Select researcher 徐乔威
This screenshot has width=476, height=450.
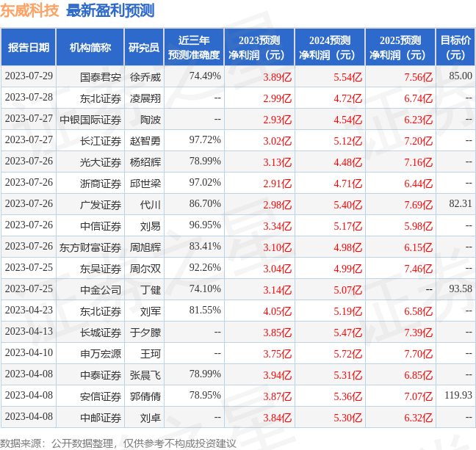(x=145, y=77)
